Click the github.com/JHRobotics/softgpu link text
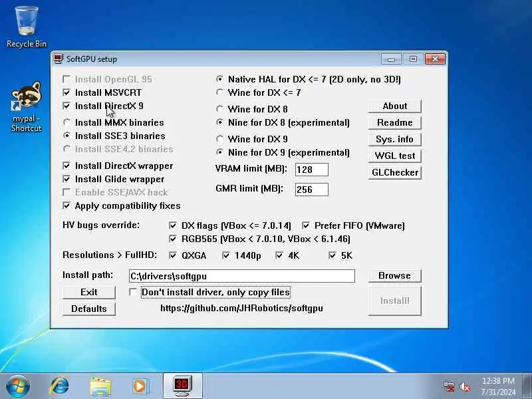Viewport: 532px width, 399px height. point(241,308)
